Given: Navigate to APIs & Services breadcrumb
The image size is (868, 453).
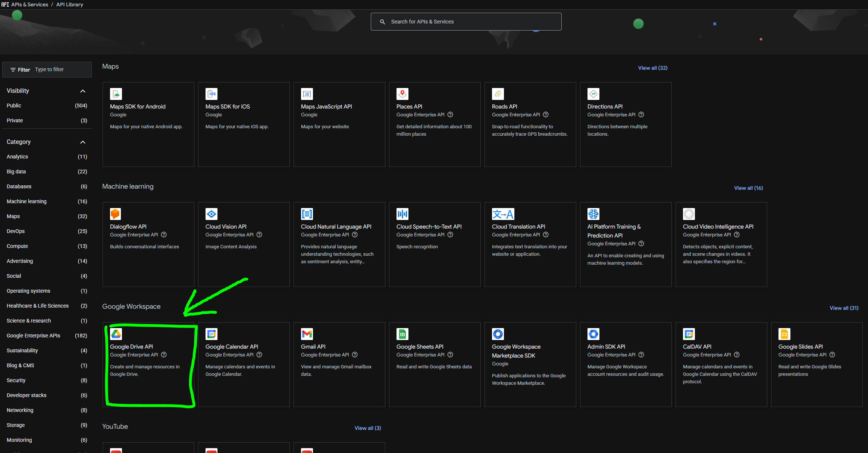Looking at the screenshot, I should pyautogui.click(x=29, y=4).
